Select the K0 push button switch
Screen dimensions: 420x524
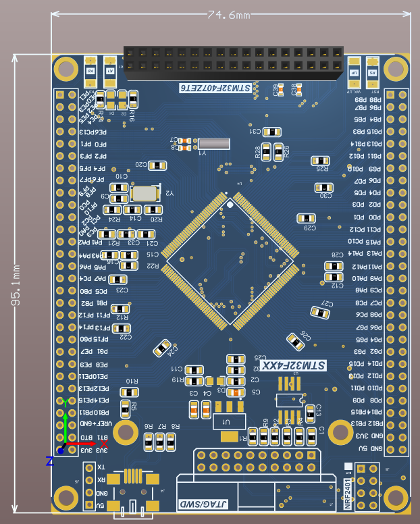[90, 72]
